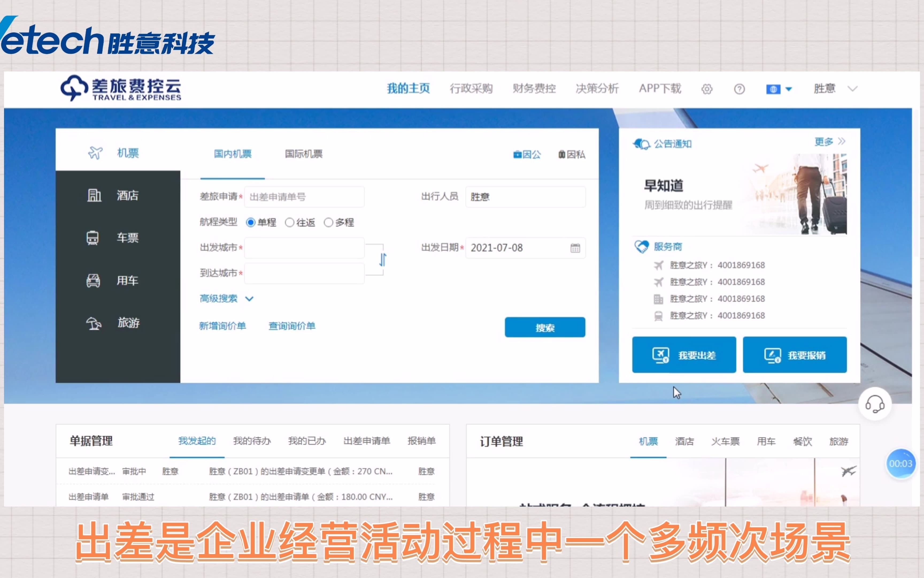Viewport: 924px width, 578px height.
Task: Click the 出行人员 field
Action: (x=525, y=197)
